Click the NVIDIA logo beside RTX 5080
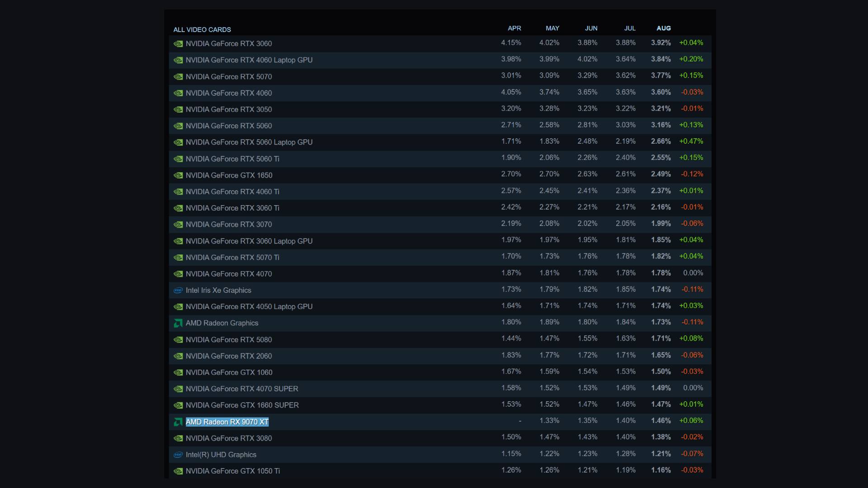The height and width of the screenshot is (488, 868). click(x=178, y=340)
